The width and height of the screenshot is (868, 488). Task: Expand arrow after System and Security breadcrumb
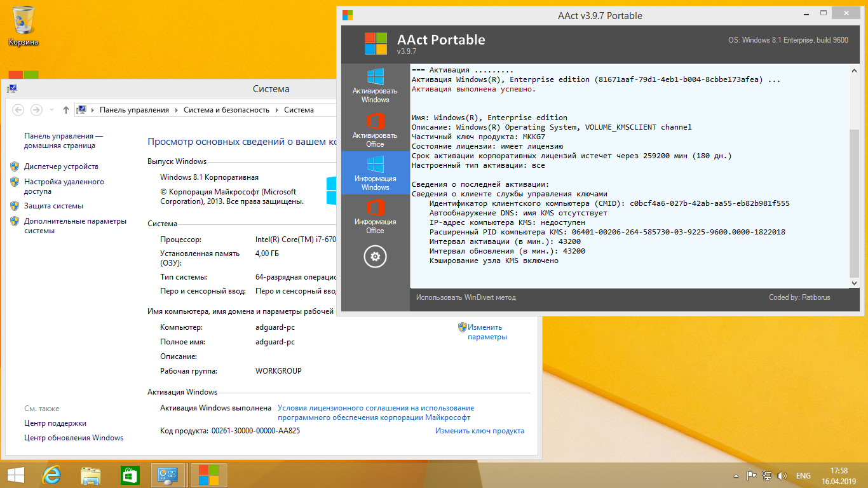click(276, 110)
